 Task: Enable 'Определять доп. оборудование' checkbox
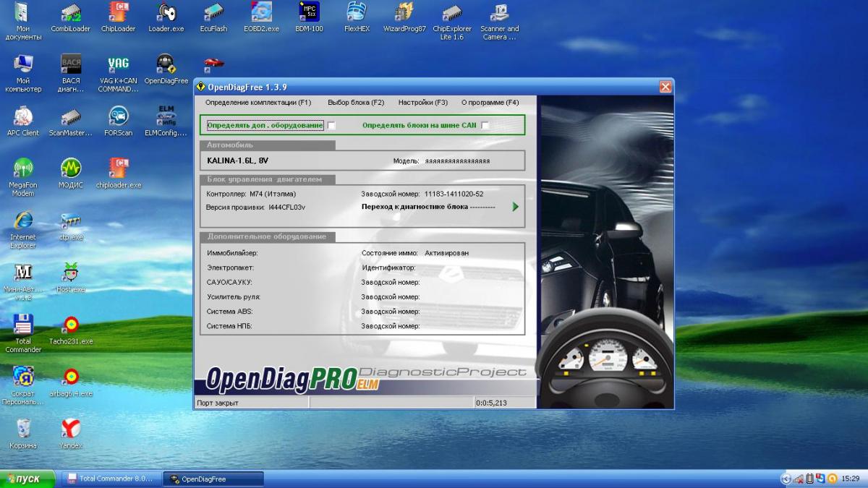coord(331,126)
